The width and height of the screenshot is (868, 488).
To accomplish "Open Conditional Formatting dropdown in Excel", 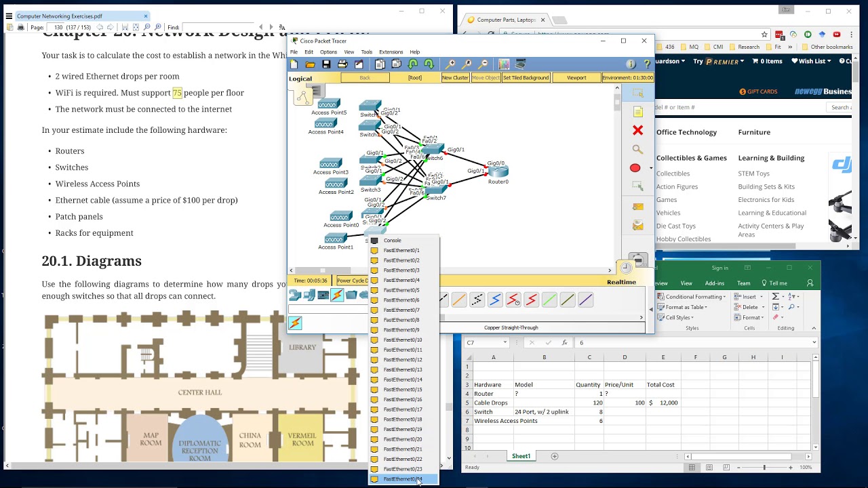I will pos(692,297).
